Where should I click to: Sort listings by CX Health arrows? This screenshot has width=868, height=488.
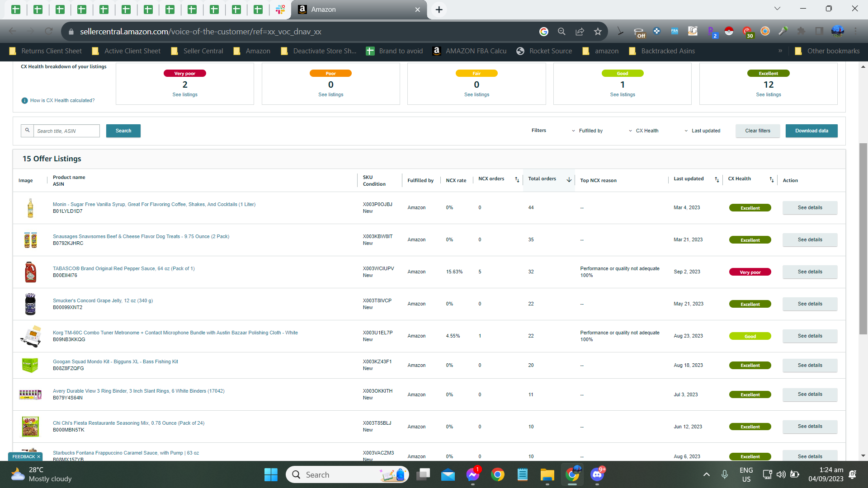[x=772, y=180]
